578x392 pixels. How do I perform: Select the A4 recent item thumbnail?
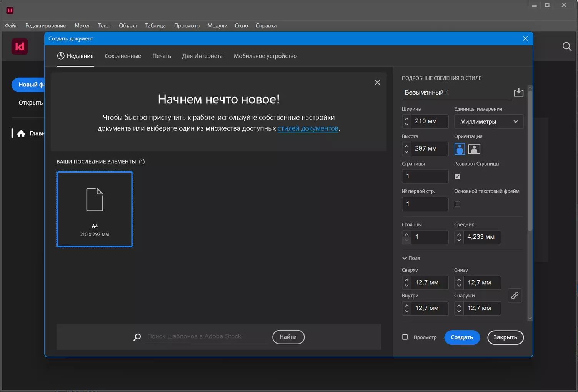click(95, 209)
